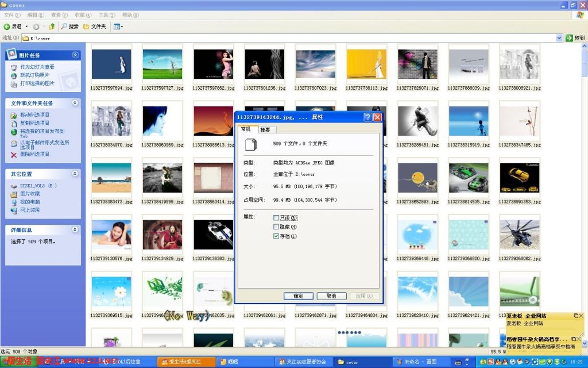Enable the Read-only (只读) checkbox
The width and height of the screenshot is (588, 368).
coord(276,218)
